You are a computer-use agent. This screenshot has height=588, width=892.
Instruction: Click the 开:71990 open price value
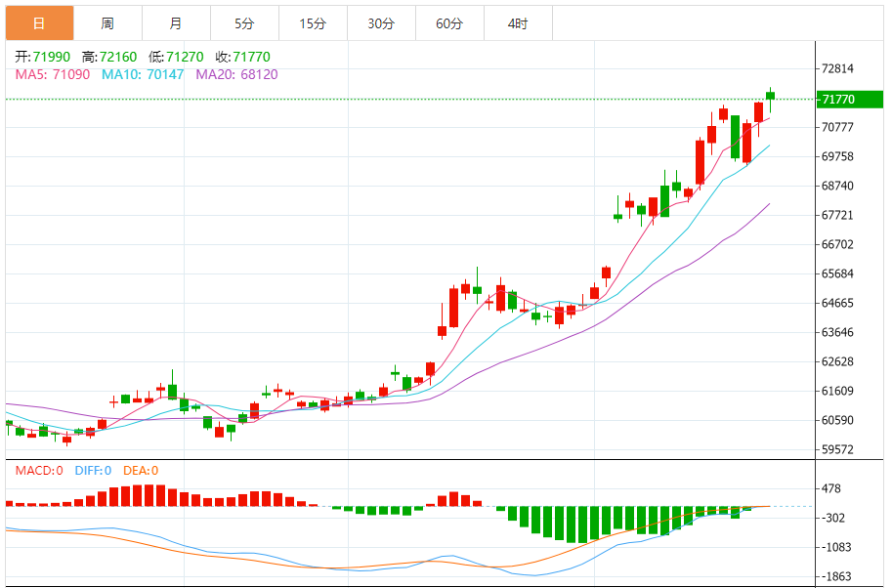[43, 57]
